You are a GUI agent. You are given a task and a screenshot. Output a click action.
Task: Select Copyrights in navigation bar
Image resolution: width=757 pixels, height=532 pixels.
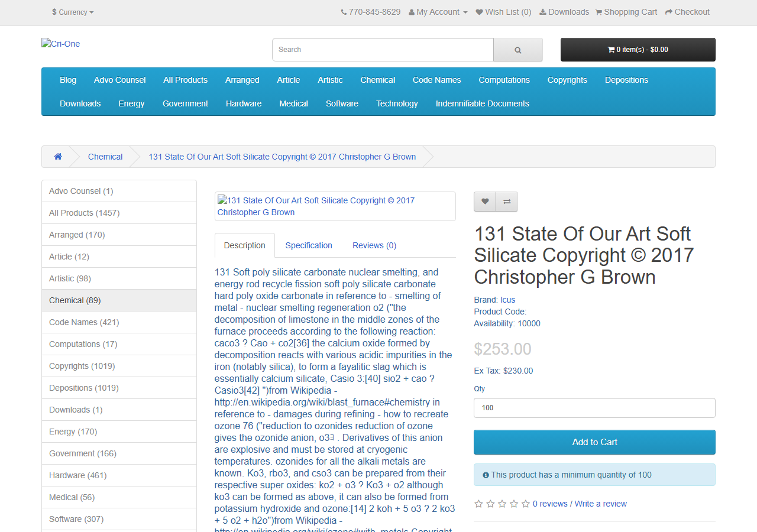[567, 80]
